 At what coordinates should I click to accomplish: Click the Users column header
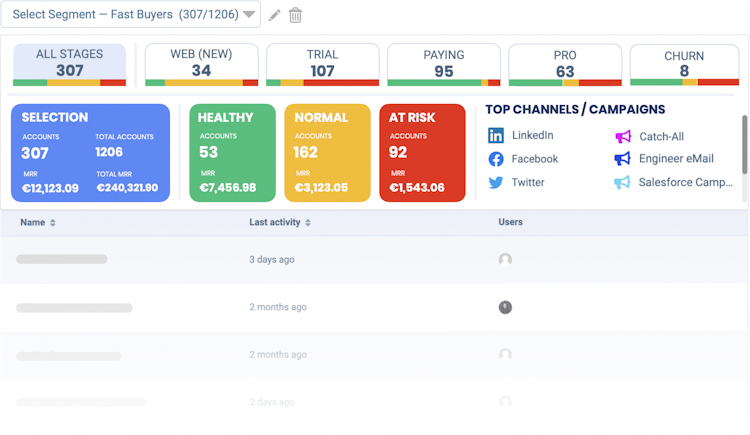pos(510,222)
